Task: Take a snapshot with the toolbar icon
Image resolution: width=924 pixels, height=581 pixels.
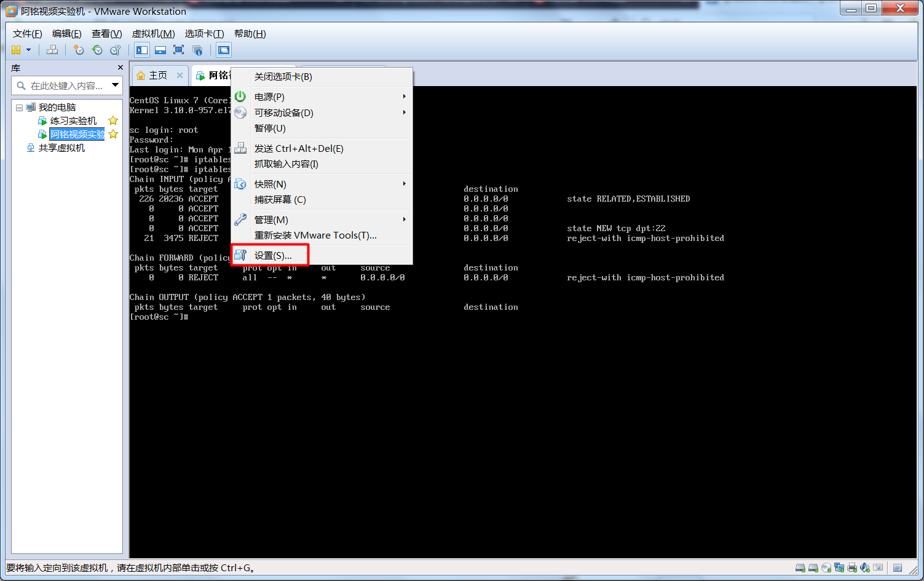Action: (x=78, y=50)
